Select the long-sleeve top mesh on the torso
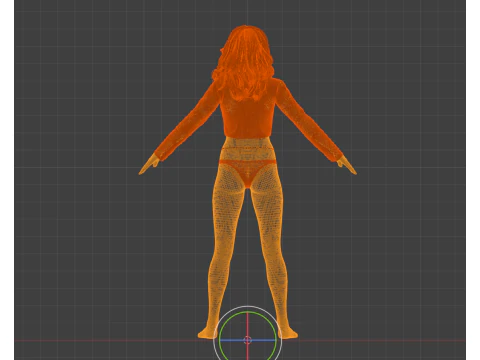The image size is (480, 360). pos(248,118)
